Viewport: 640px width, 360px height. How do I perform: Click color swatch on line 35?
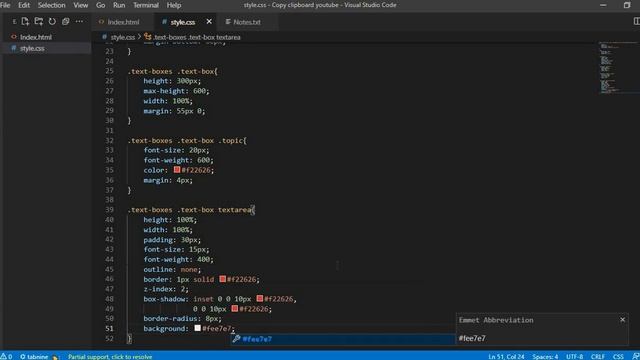pyautogui.click(x=177, y=169)
